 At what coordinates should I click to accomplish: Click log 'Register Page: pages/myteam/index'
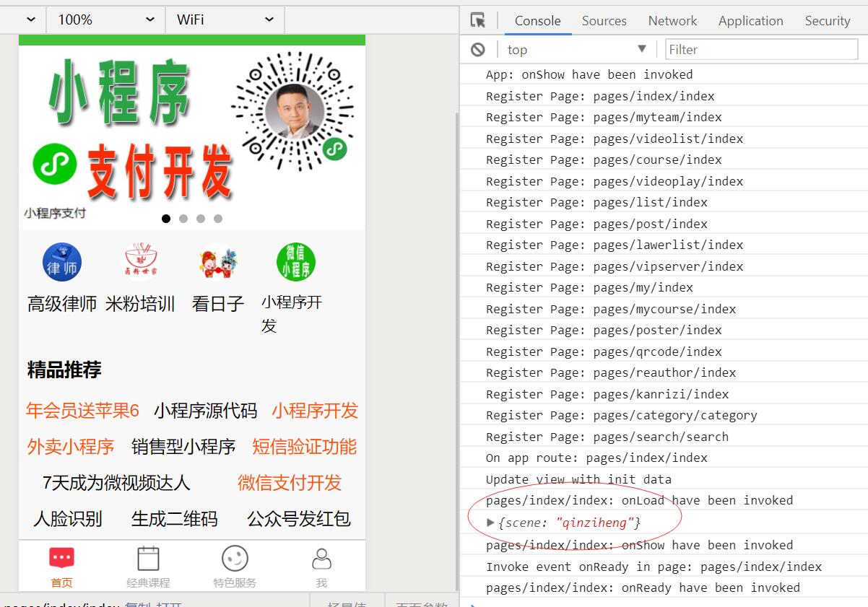coord(604,117)
